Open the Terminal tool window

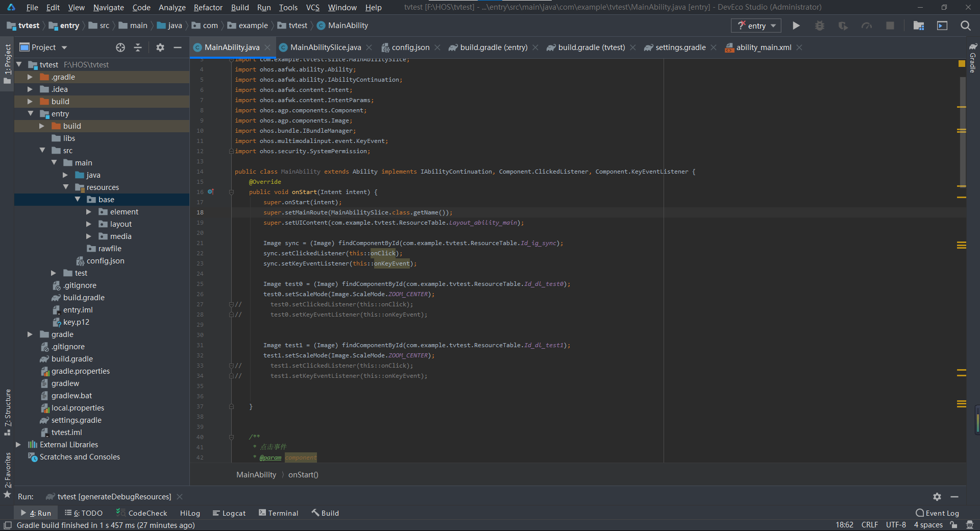point(279,513)
